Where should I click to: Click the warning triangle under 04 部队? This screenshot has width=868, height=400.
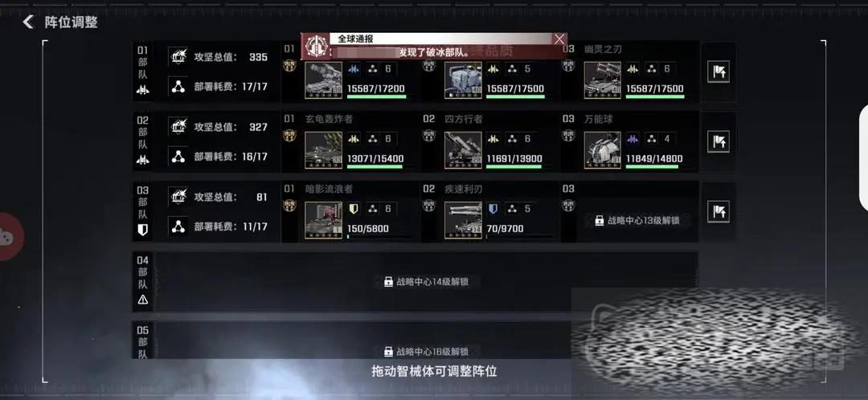tap(143, 300)
